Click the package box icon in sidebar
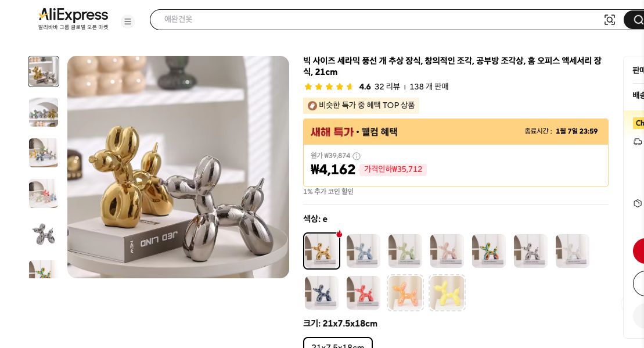 point(638,203)
